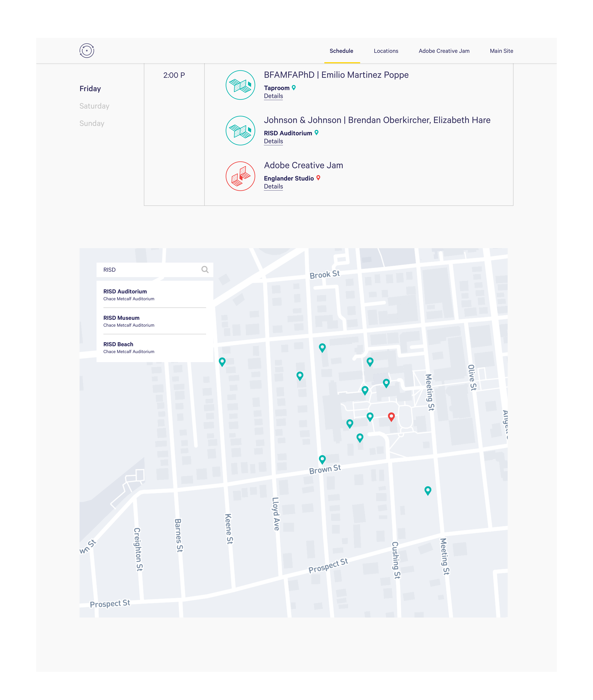Image resolution: width=593 pixels, height=700 pixels.
Task: Click the Taproom location label
Action: pyautogui.click(x=277, y=88)
